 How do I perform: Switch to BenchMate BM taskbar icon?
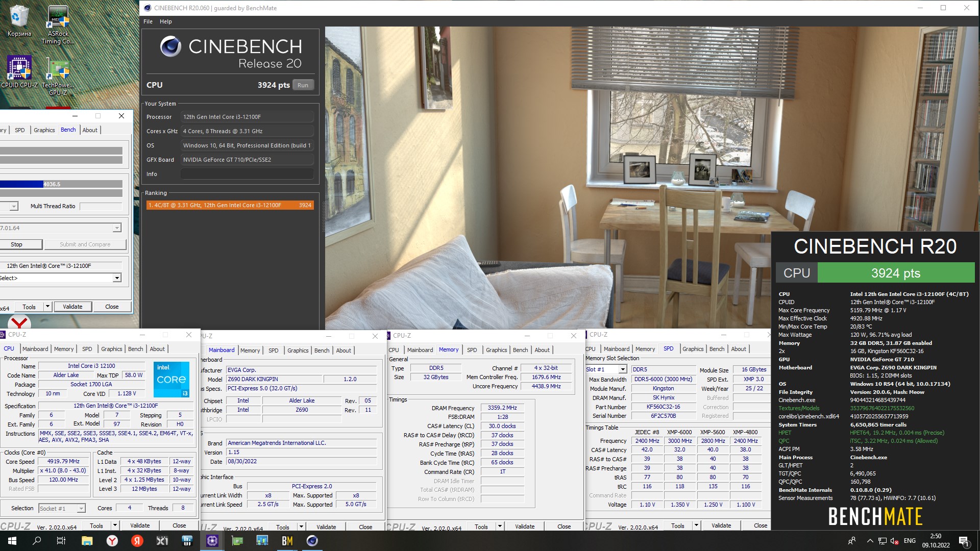(287, 541)
